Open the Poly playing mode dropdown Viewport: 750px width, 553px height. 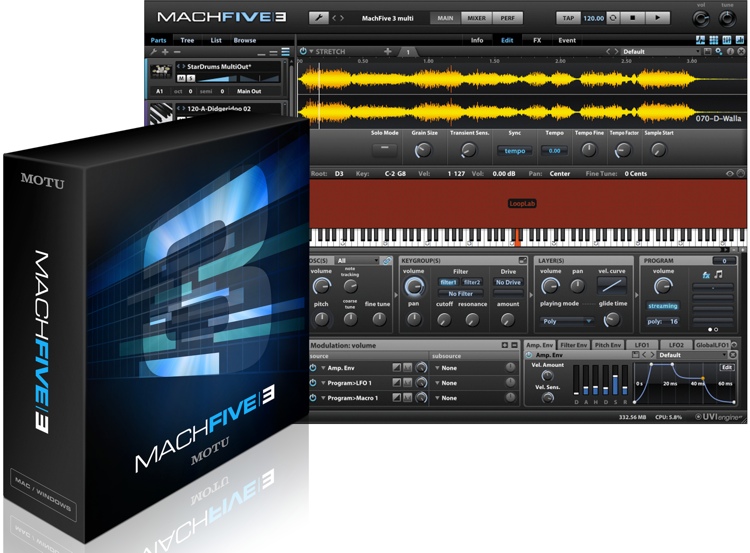[567, 321]
